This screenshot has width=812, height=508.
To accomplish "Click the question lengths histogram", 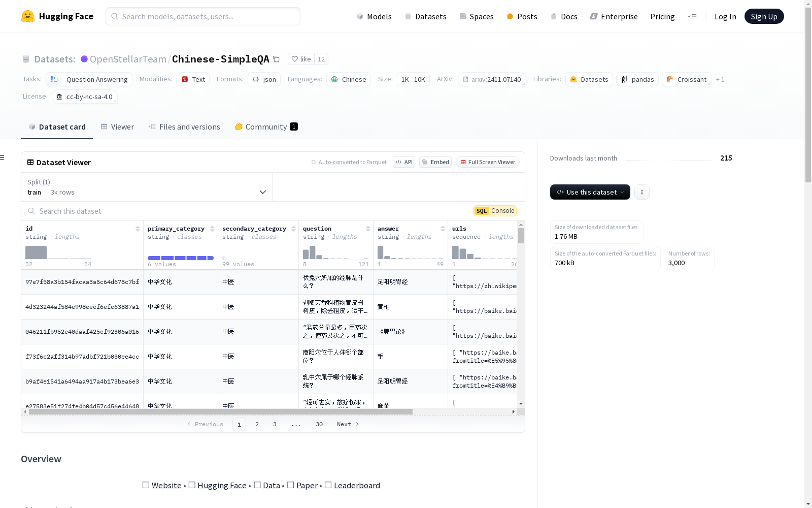I will pos(336,252).
